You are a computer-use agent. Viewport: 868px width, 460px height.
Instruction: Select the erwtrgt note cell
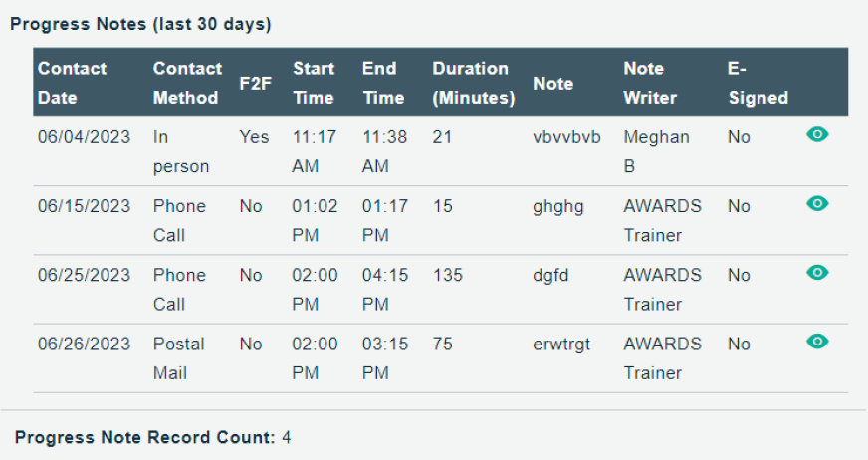pyautogui.click(x=561, y=345)
